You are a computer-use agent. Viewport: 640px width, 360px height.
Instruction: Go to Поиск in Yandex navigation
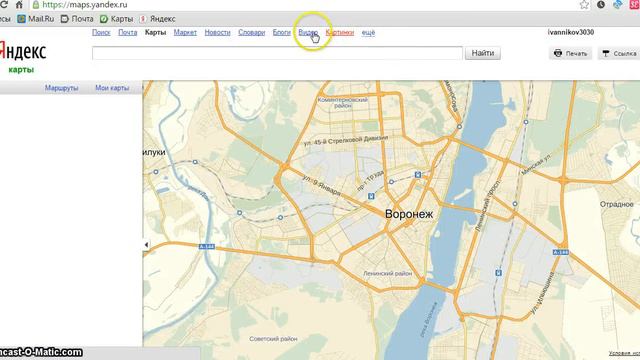(x=101, y=32)
